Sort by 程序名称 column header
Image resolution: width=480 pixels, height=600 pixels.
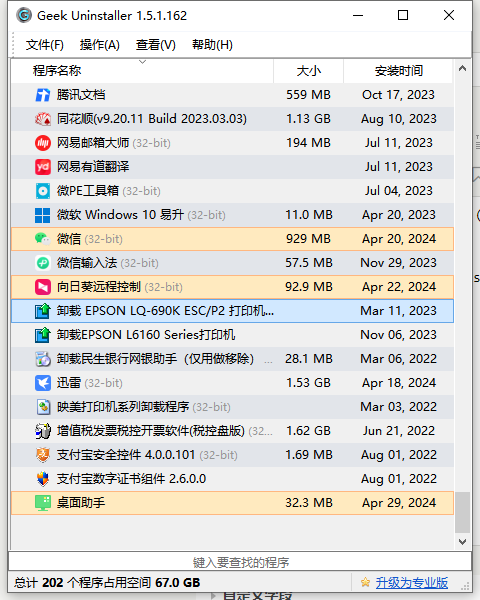(142, 71)
